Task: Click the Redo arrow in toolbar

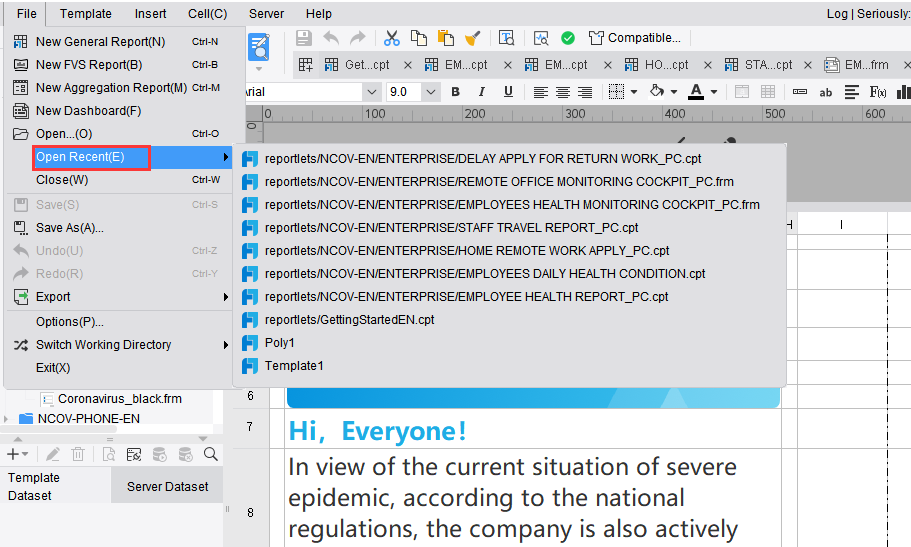Action: point(358,38)
